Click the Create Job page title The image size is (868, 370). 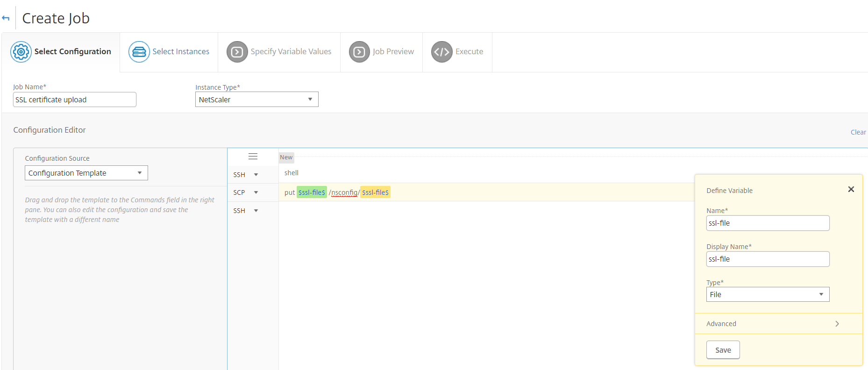pos(56,18)
